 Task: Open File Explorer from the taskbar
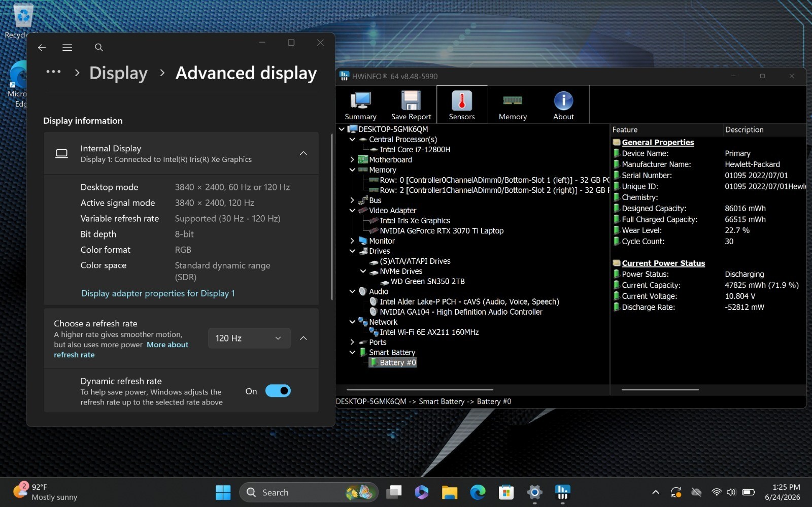[x=449, y=492]
